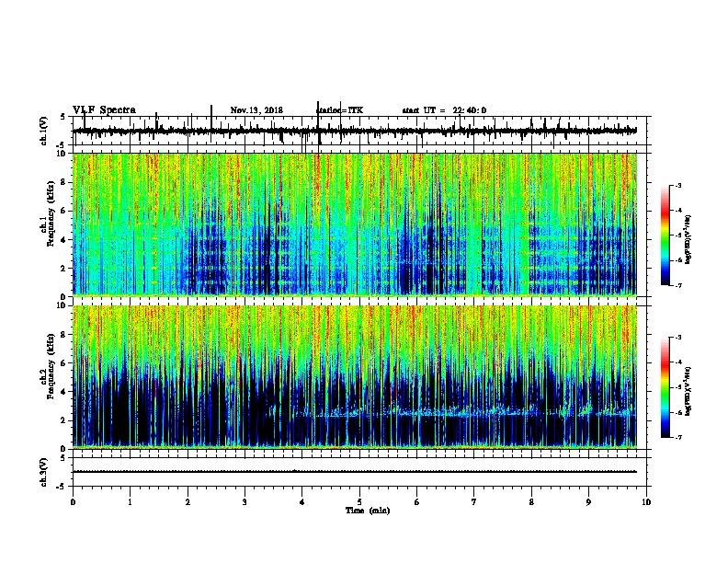Click the "8" tick on the time axis
Image resolution: width=728 pixels, height=563 pixels.
pos(531,502)
